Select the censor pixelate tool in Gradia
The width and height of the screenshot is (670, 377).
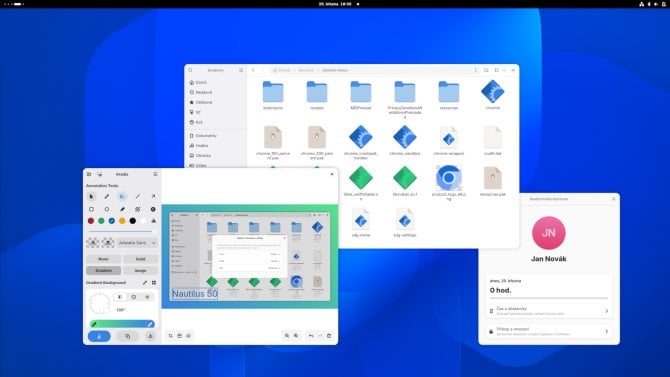click(138, 209)
